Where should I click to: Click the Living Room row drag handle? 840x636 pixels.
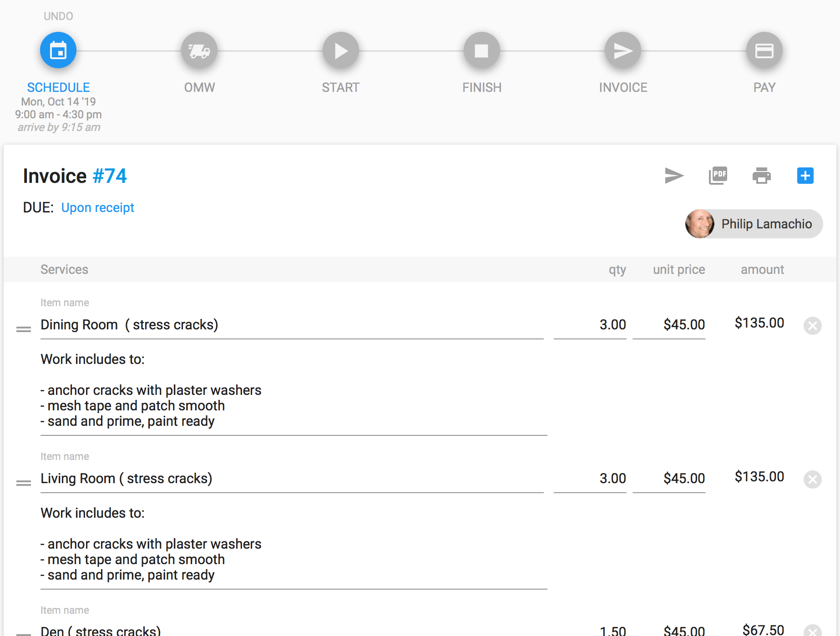pyautogui.click(x=24, y=483)
